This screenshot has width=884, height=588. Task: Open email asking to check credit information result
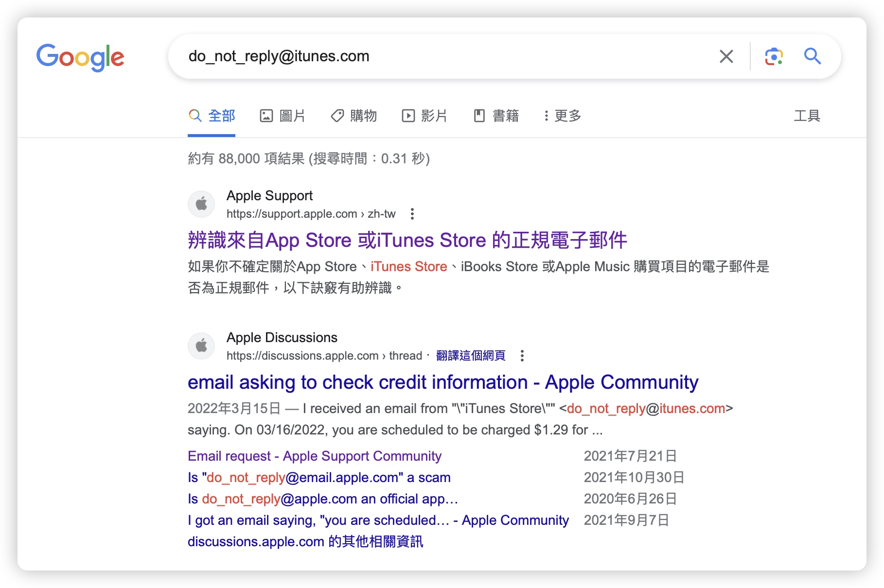coord(443,382)
